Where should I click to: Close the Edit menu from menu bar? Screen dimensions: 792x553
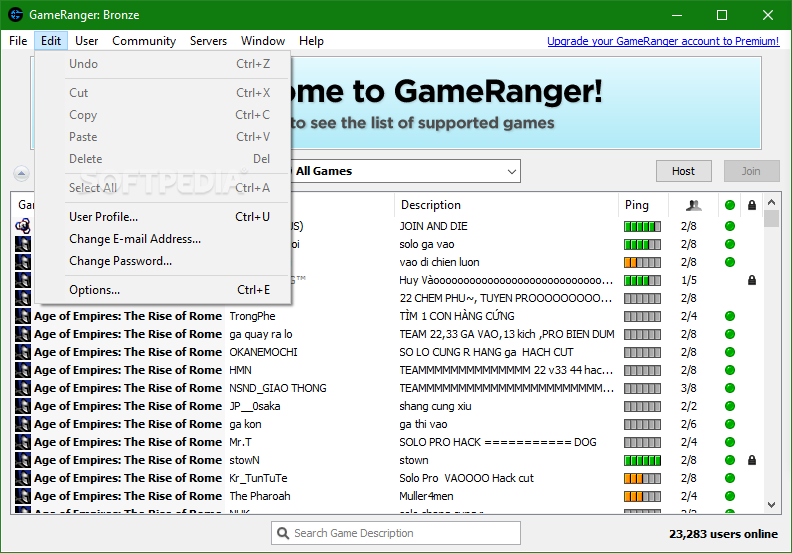pos(51,41)
